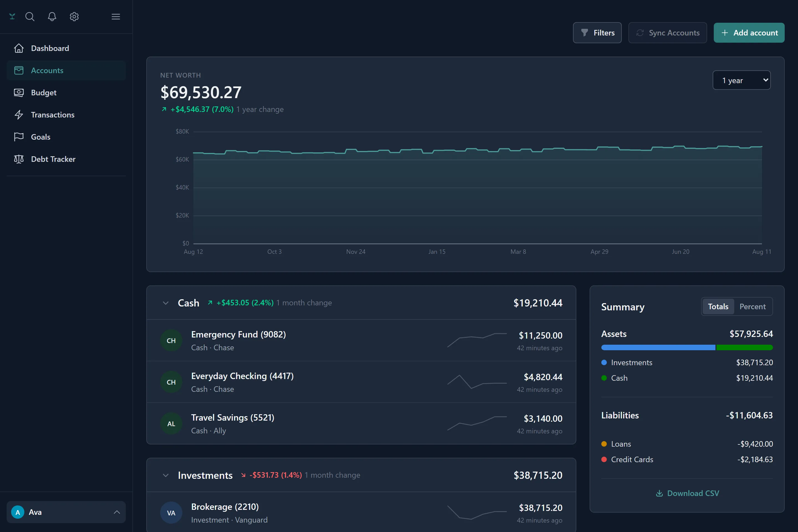Open Everyday Checking (4417) account
The width and height of the screenshot is (798, 532).
361,382
